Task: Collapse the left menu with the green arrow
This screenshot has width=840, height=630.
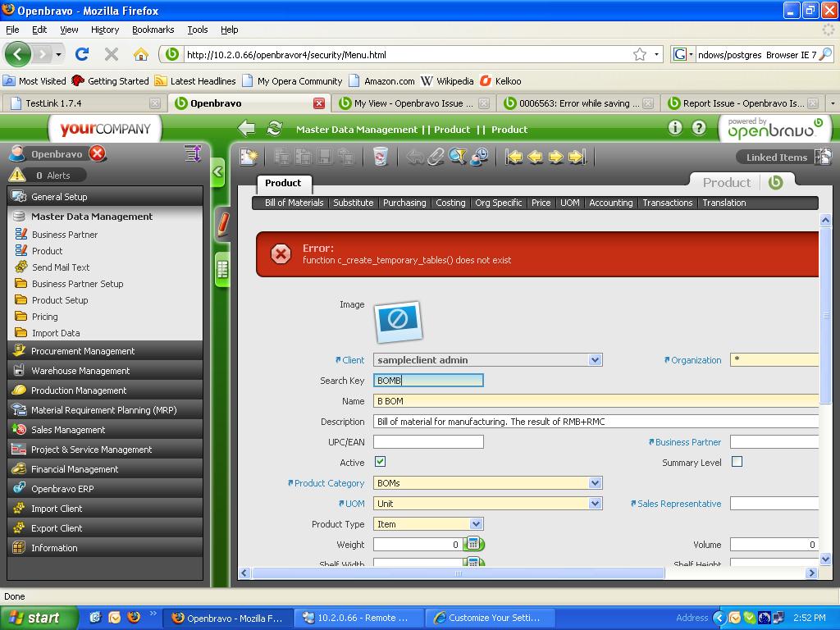Action: 217,171
